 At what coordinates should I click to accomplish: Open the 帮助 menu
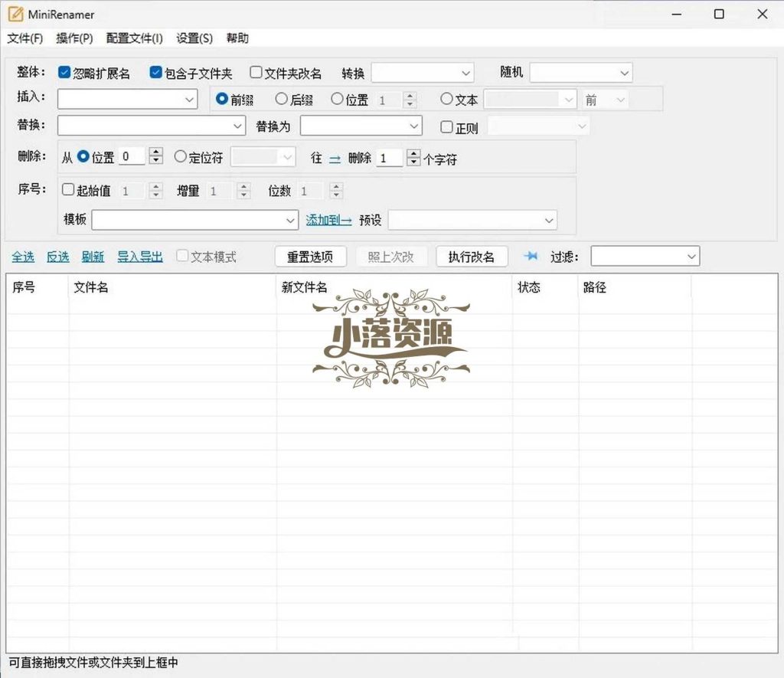pyautogui.click(x=237, y=38)
